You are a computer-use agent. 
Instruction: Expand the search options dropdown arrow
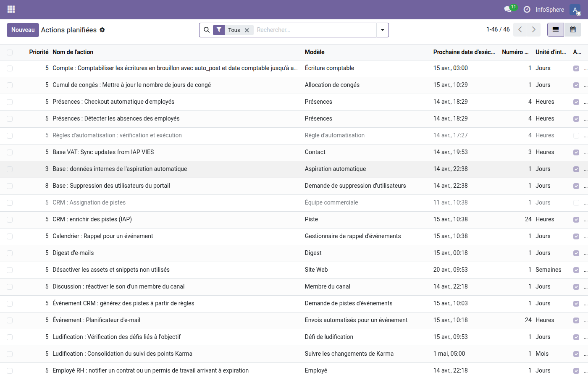382,30
